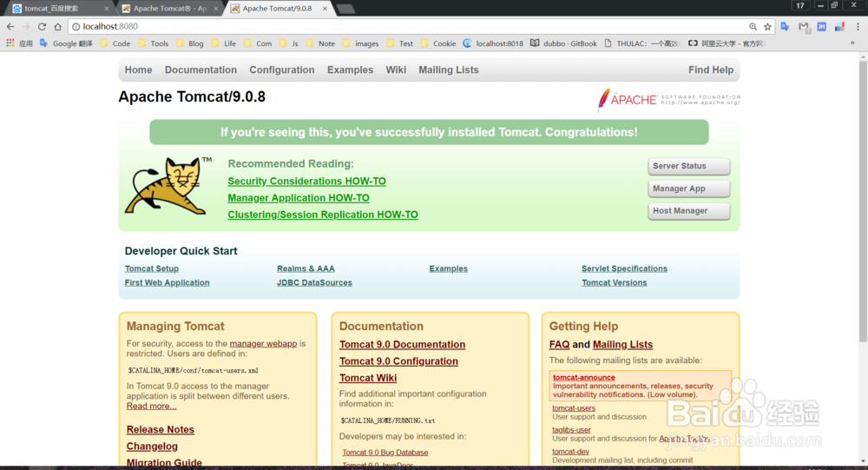Go back with the browser back arrow
The width and height of the screenshot is (868, 470).
10,26
